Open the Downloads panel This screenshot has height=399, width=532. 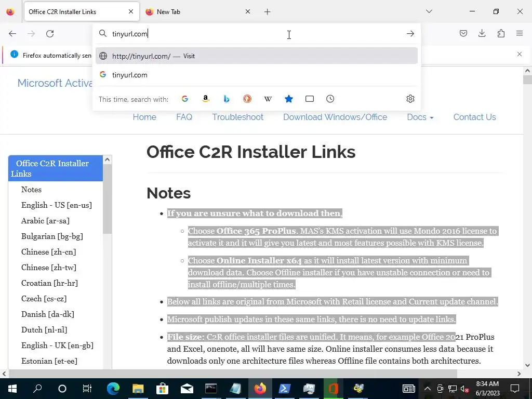click(482, 33)
